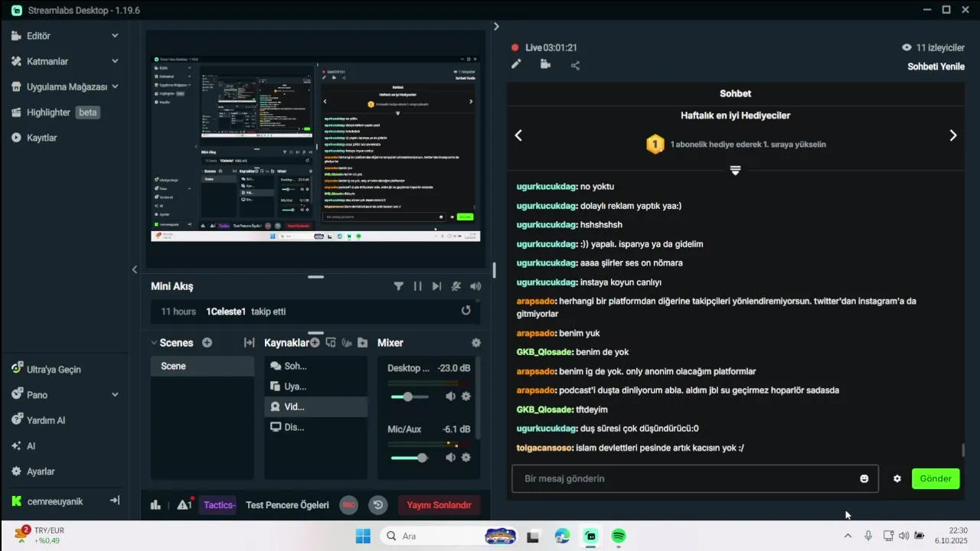Expand the Uygulama Mağazası menu chevron
The image size is (980, 551).
coord(115,86)
